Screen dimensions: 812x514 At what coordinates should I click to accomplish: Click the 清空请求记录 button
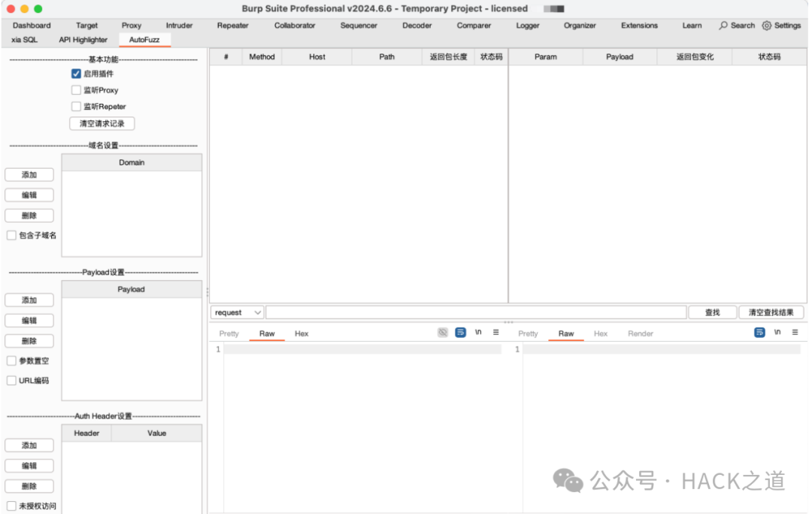[102, 123]
